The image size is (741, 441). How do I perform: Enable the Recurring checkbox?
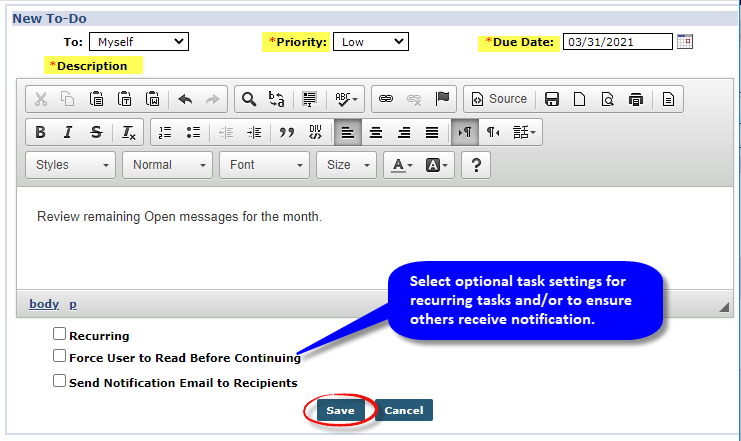tap(60, 334)
